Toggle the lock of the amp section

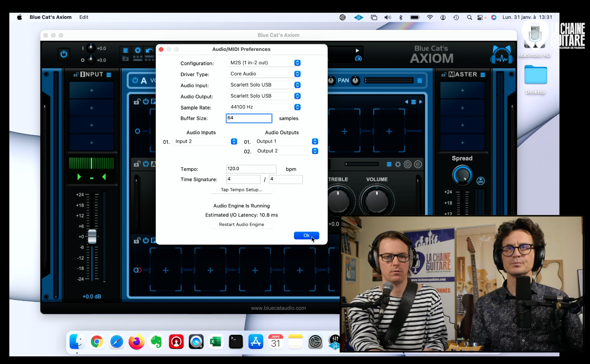pos(137,164)
